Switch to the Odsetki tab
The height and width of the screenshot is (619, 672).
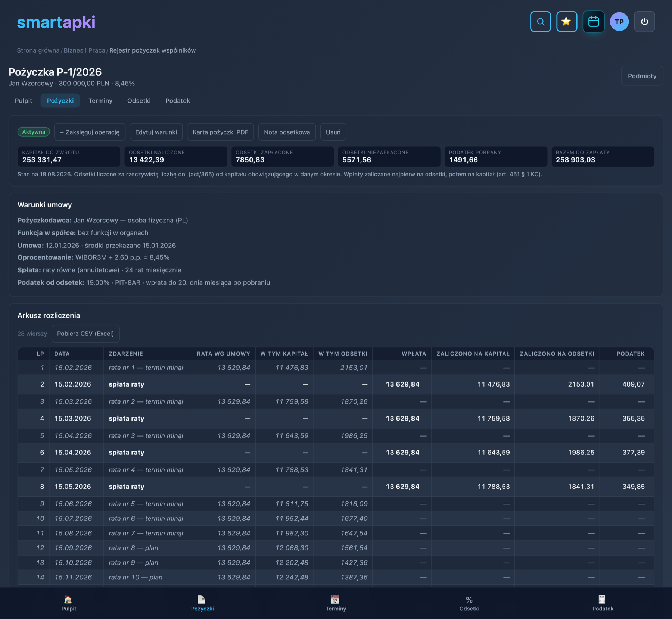139,101
